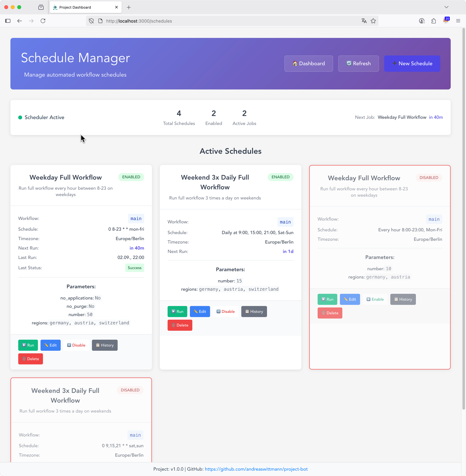Run the enabled Weekday Full Workflow
Screen dimensions: 466x476
28,345
